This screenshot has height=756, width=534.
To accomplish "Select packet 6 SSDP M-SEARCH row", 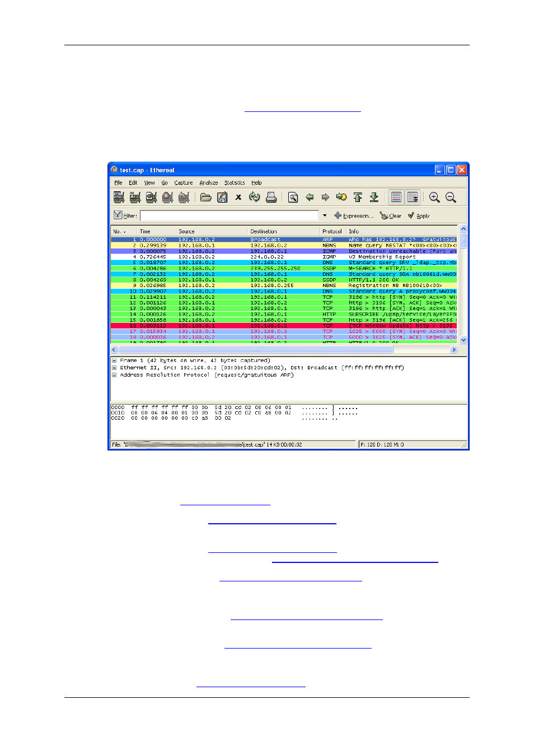I will pos(284,268).
